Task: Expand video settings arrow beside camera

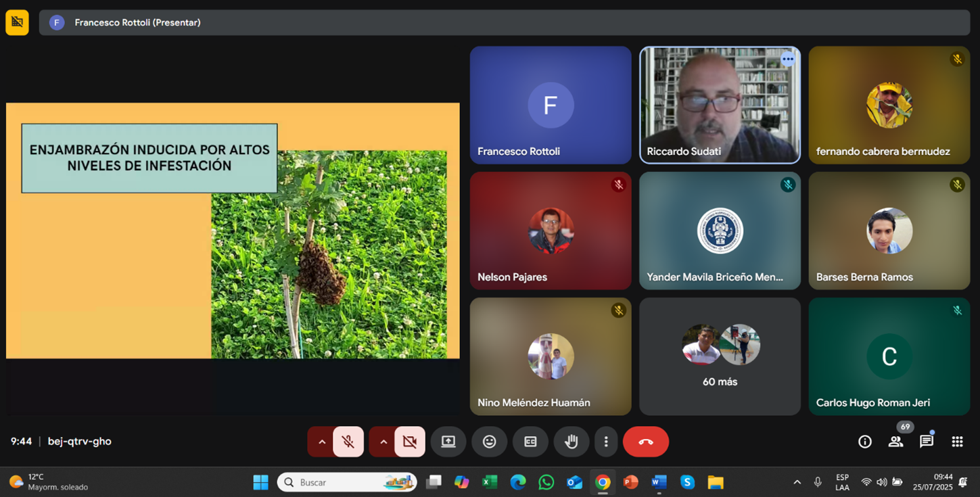Action: (383, 442)
